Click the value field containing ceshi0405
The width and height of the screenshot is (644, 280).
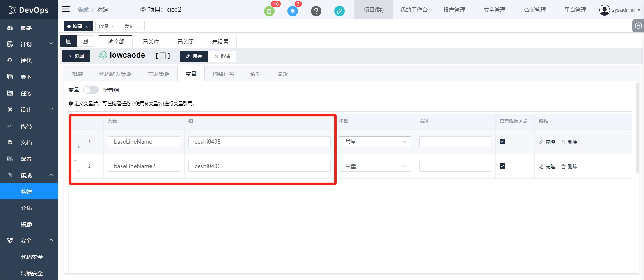pos(259,142)
